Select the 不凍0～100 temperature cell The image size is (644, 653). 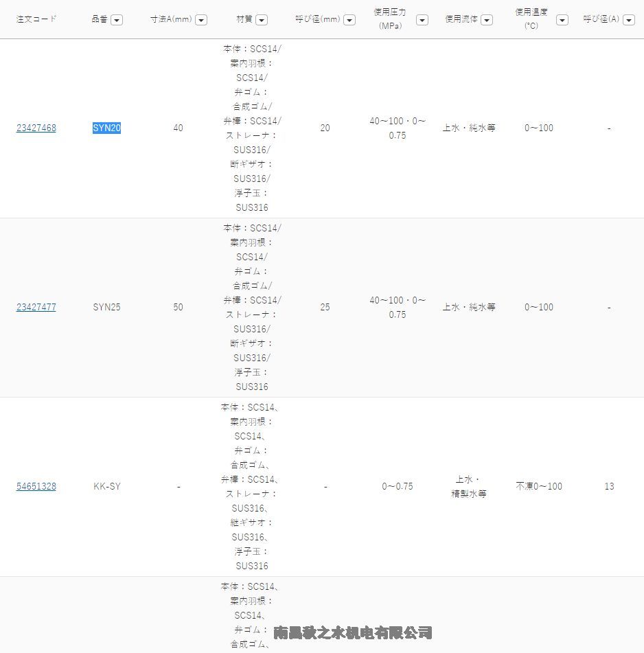coord(539,487)
